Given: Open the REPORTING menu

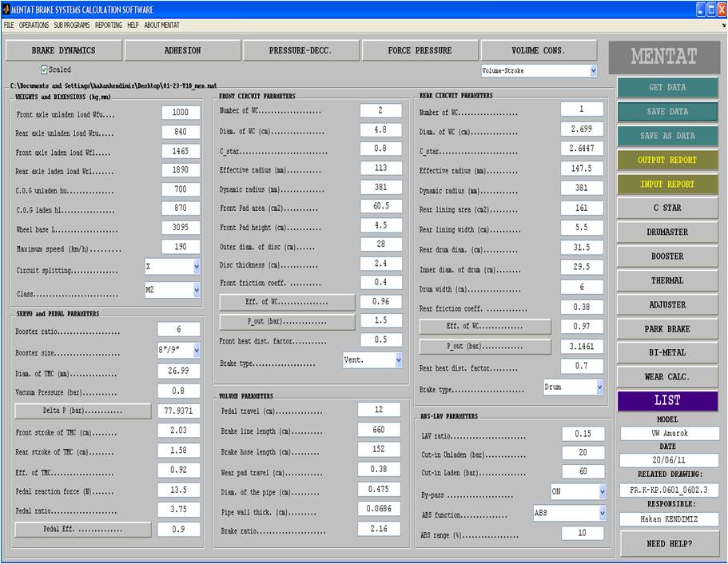Looking at the screenshot, I should tap(109, 26).
